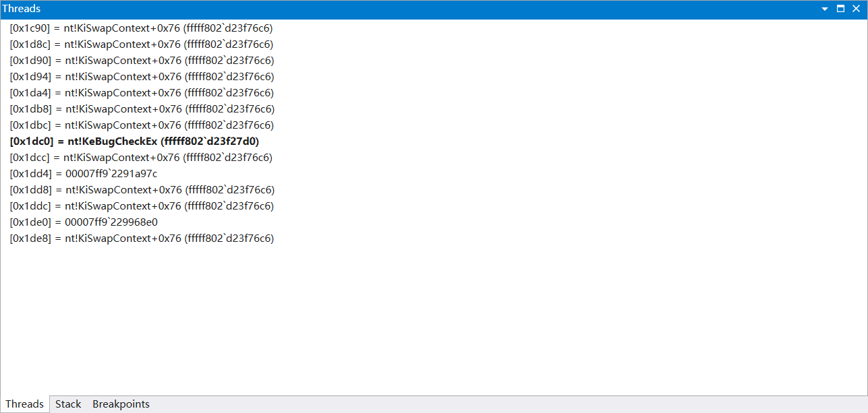Maximize the Threads window
868x413 pixels.
pyautogui.click(x=840, y=9)
